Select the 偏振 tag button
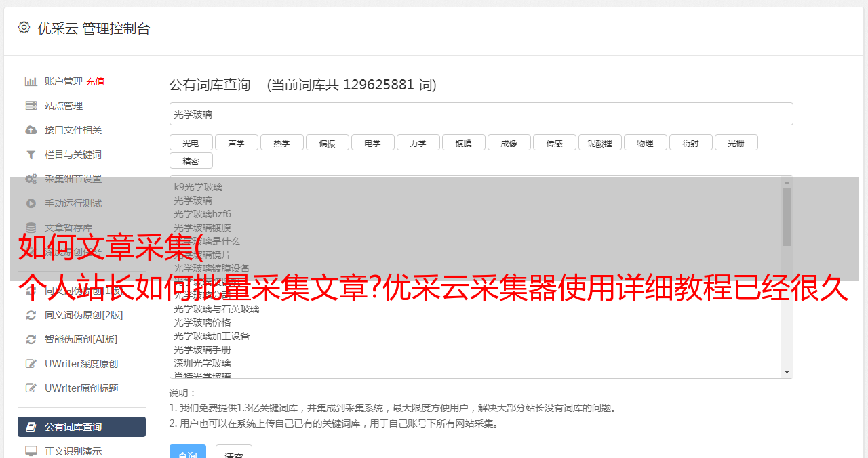This screenshot has width=868, height=458. tap(327, 142)
